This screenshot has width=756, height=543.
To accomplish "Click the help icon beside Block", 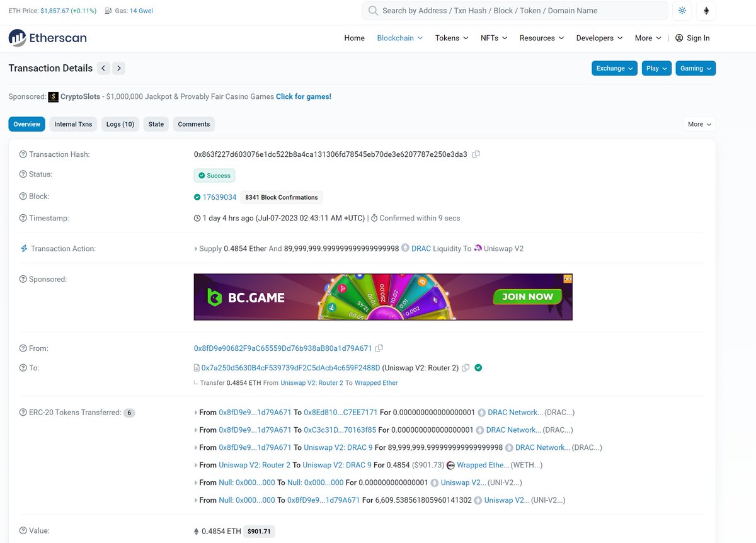I will [x=23, y=197].
